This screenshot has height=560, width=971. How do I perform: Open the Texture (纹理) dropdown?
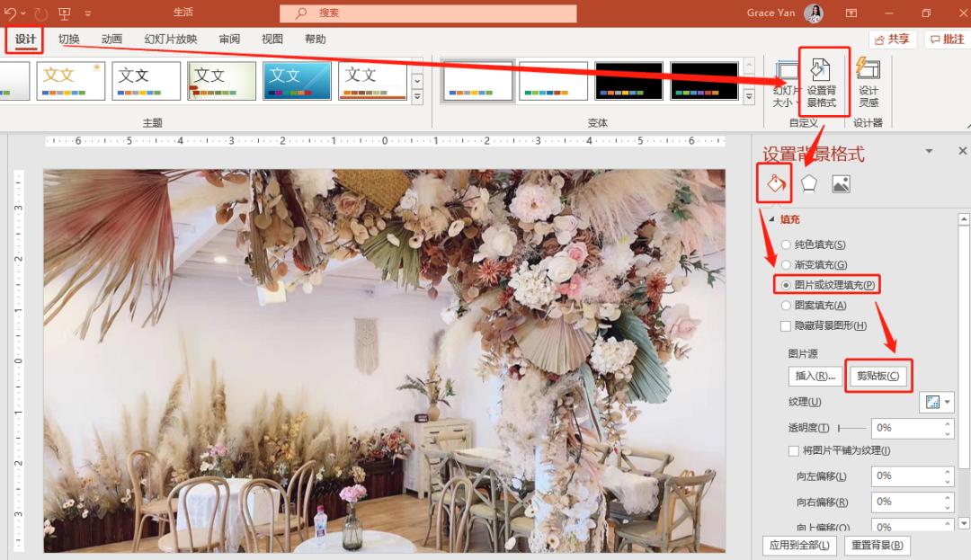[x=936, y=403]
